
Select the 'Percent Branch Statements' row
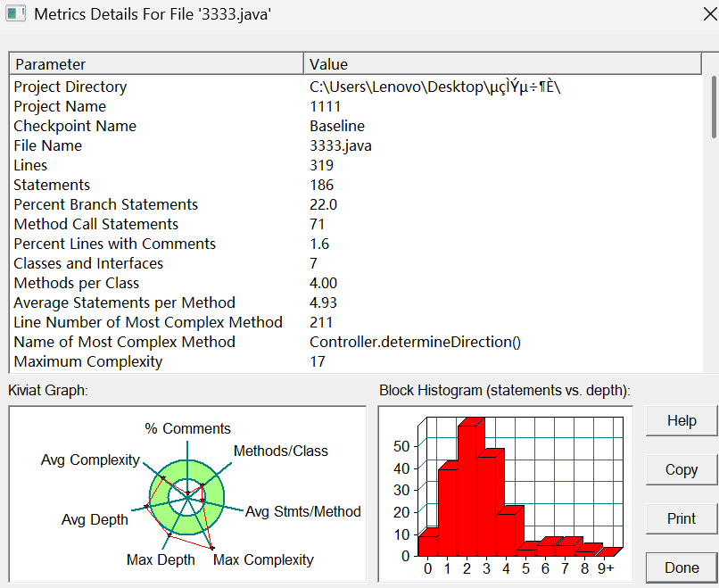[356, 204]
